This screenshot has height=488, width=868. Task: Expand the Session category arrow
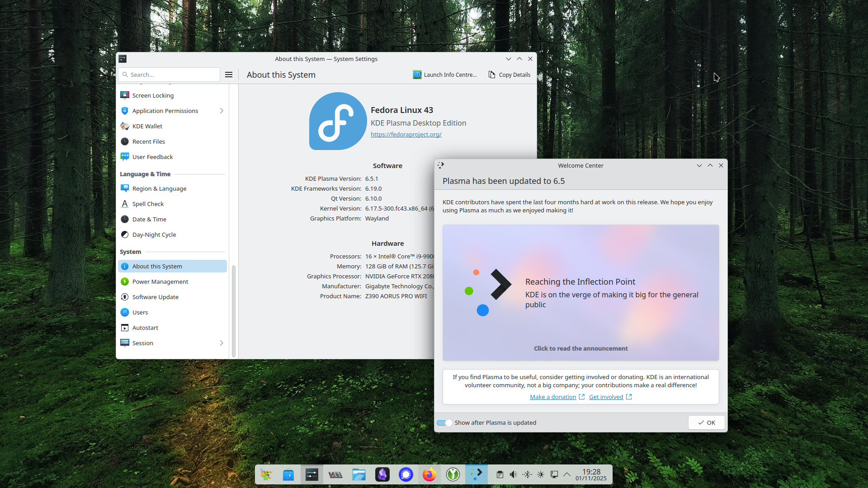(x=222, y=343)
